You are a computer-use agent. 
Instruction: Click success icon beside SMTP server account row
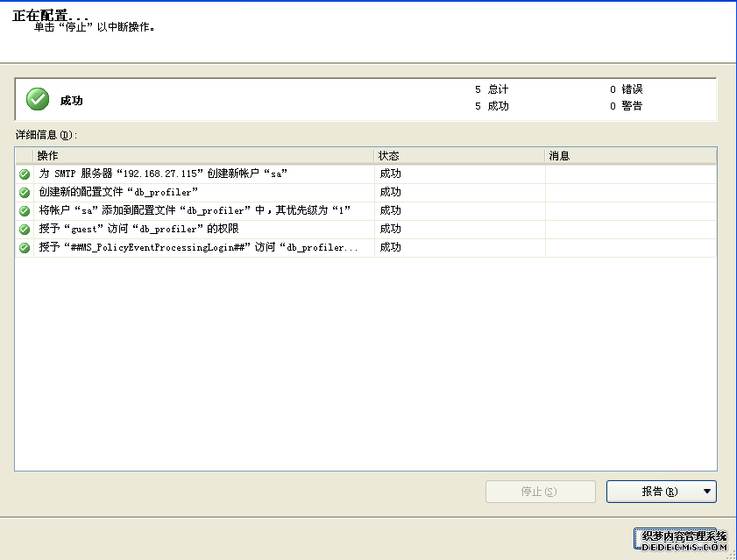25,174
